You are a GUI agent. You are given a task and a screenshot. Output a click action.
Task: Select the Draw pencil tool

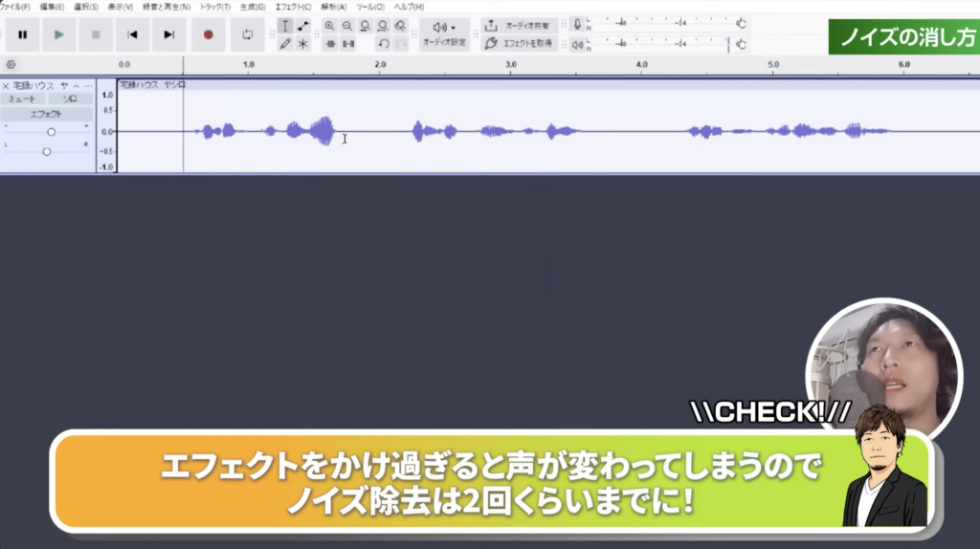tap(285, 44)
